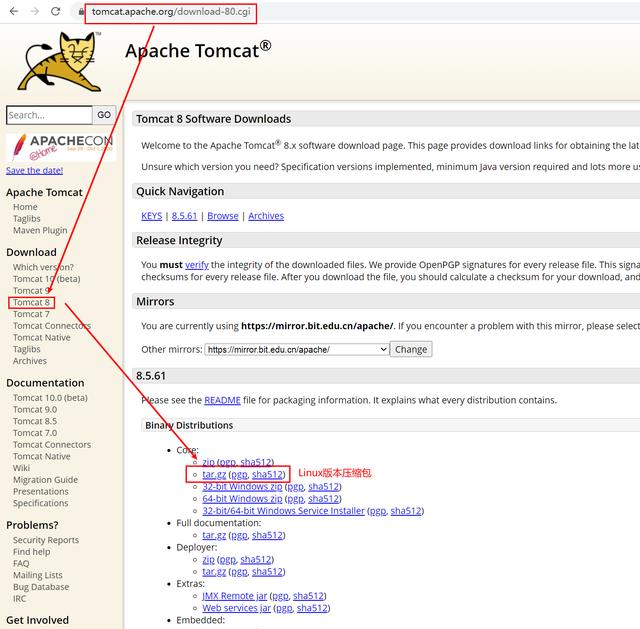Open Tomcat 7 download link
Viewport: 640px width, 629px height.
click(x=31, y=314)
